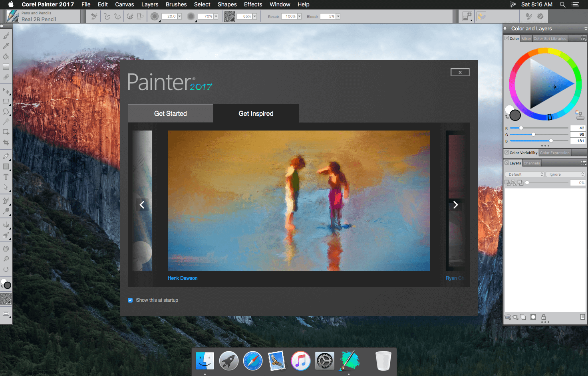Close the Color Variability panel X box

point(507,152)
